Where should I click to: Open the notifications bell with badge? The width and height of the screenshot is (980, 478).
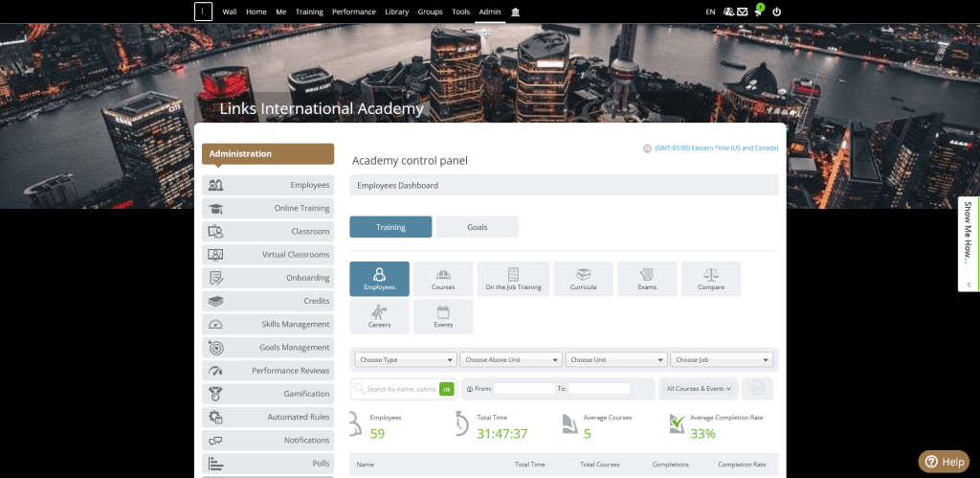pyautogui.click(x=758, y=11)
